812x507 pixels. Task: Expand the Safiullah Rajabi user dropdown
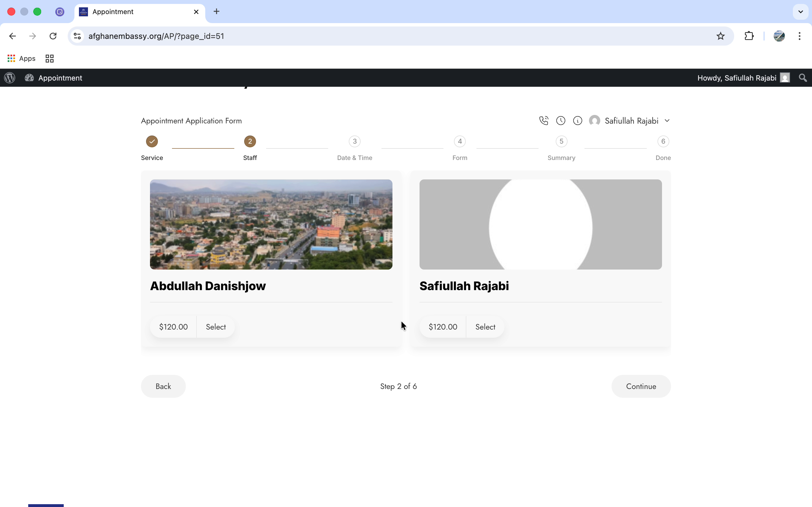667,120
